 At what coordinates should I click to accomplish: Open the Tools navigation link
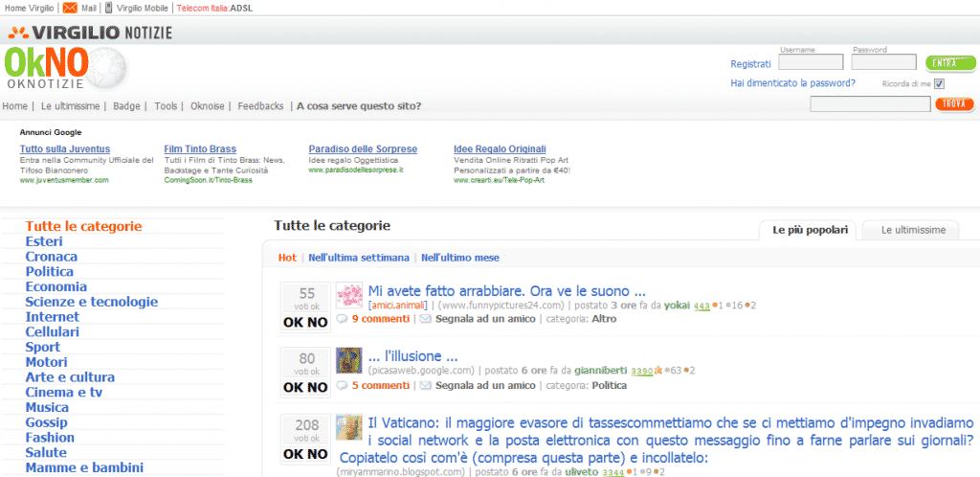[166, 106]
